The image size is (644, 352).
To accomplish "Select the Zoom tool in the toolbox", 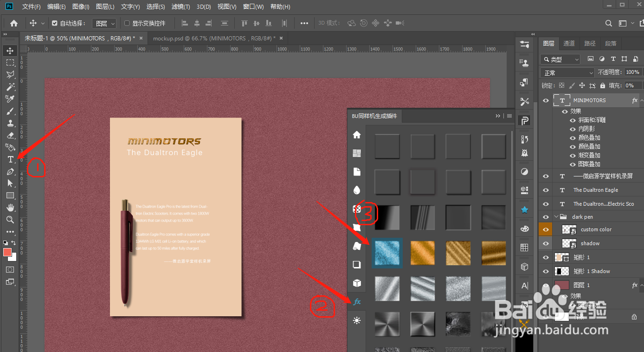I will coord(10,220).
